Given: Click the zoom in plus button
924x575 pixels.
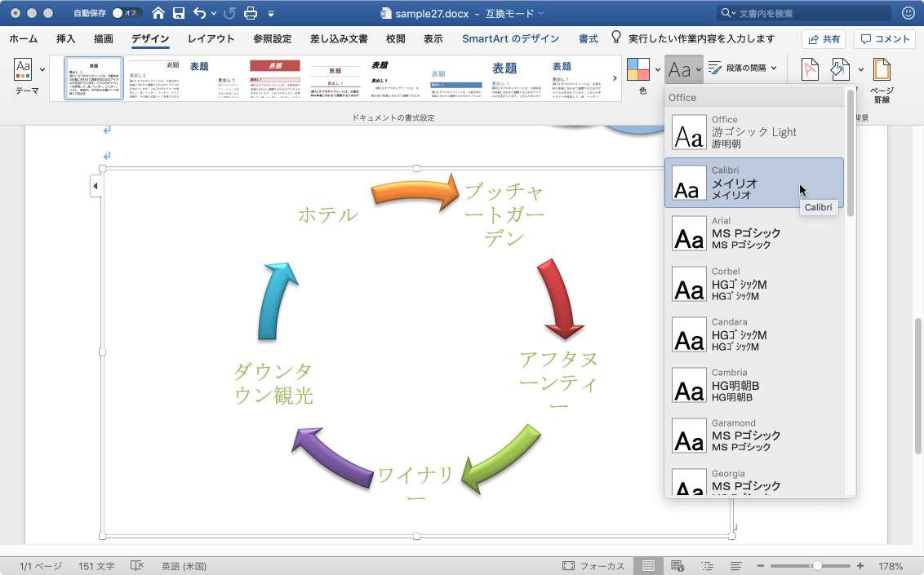Looking at the screenshot, I should point(860,565).
